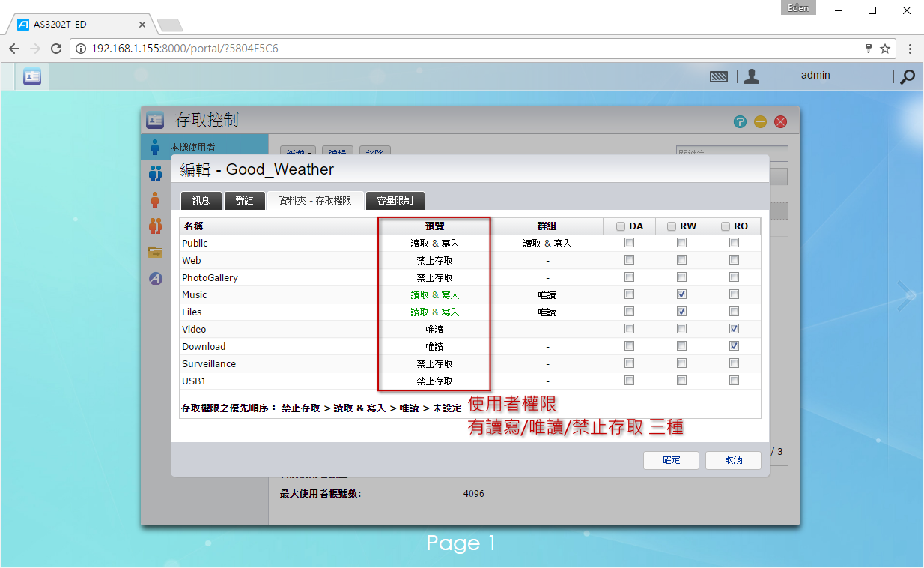Open a new browser tab
The width and height of the screenshot is (924, 568).
click(x=170, y=25)
